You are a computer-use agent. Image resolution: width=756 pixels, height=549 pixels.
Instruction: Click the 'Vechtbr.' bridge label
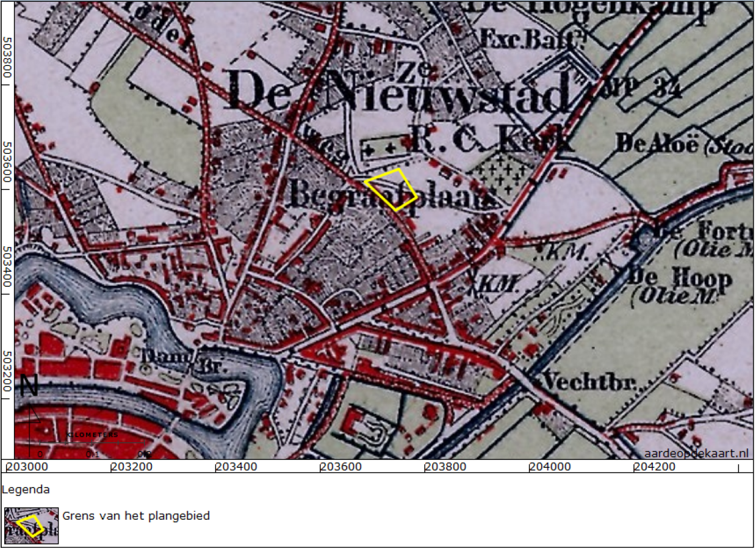click(589, 383)
